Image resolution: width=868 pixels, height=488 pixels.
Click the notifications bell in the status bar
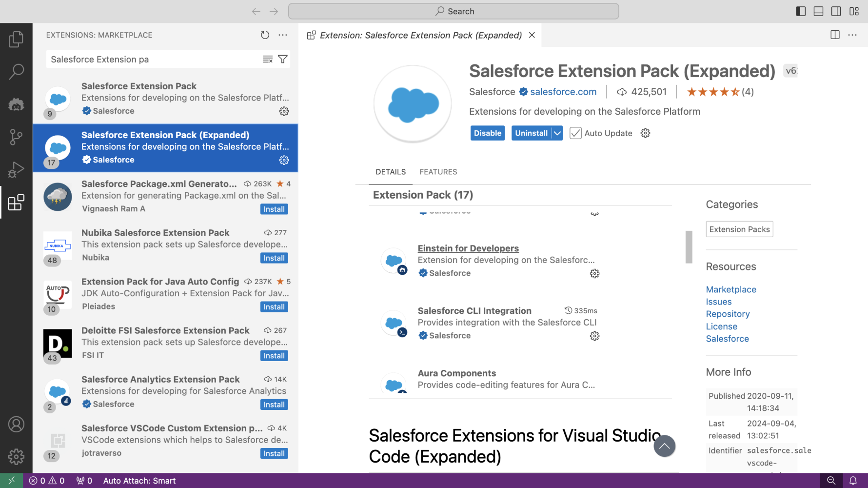(x=853, y=481)
